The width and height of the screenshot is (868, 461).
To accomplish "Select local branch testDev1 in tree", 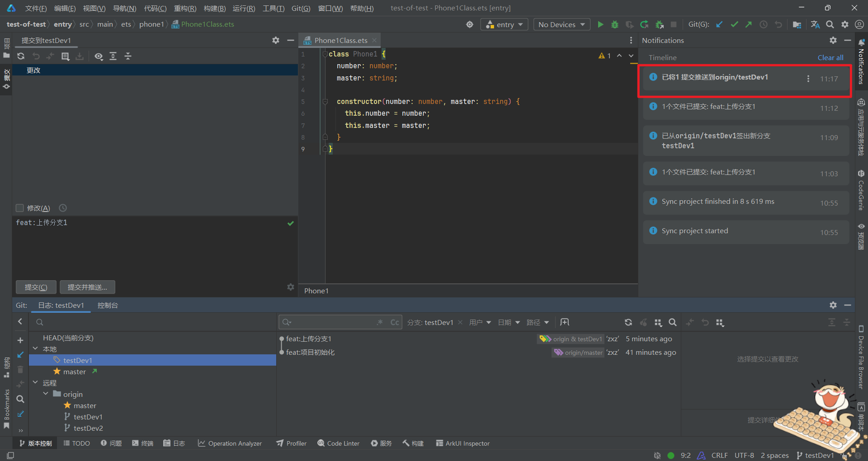I will [153, 360].
